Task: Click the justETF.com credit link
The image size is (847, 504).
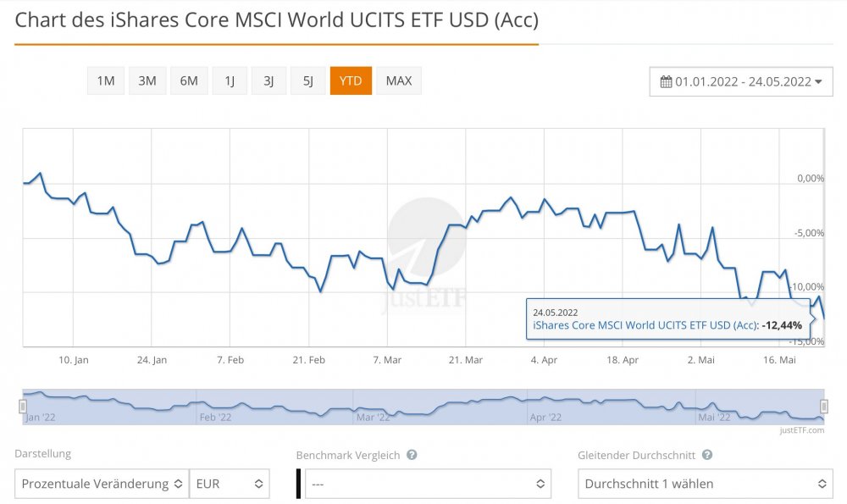Action: (x=801, y=430)
